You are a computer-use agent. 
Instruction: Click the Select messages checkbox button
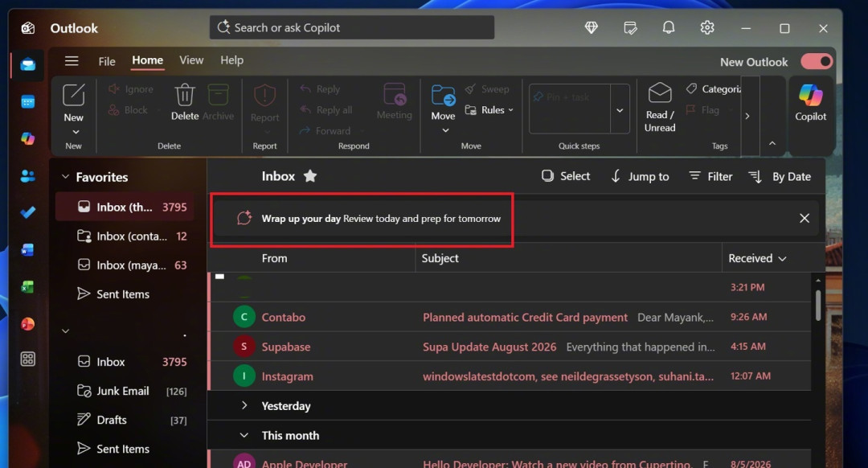pos(566,176)
